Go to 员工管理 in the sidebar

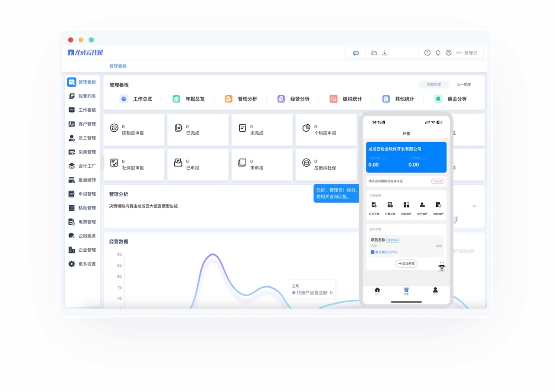click(x=82, y=138)
